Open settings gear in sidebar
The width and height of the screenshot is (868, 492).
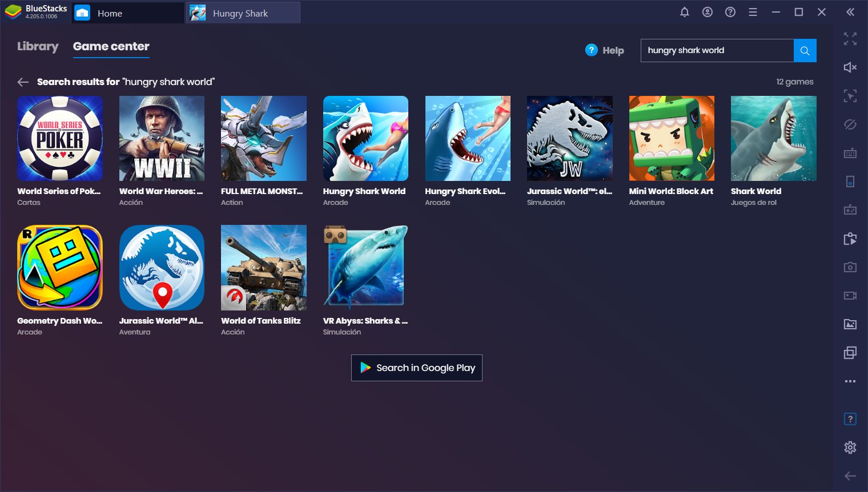point(850,447)
